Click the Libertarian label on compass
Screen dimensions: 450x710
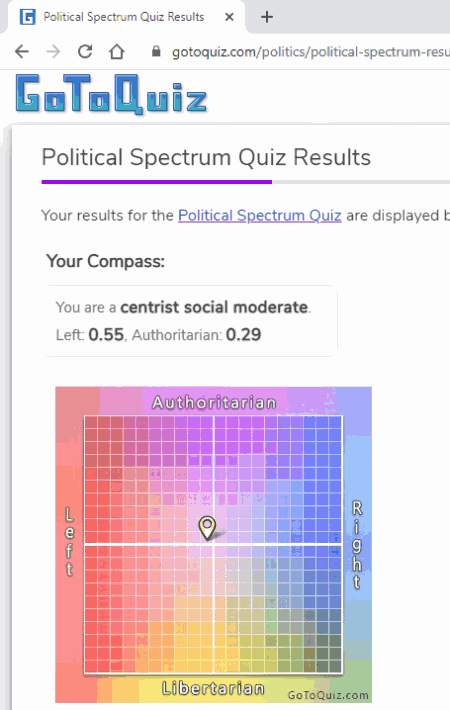point(213,688)
